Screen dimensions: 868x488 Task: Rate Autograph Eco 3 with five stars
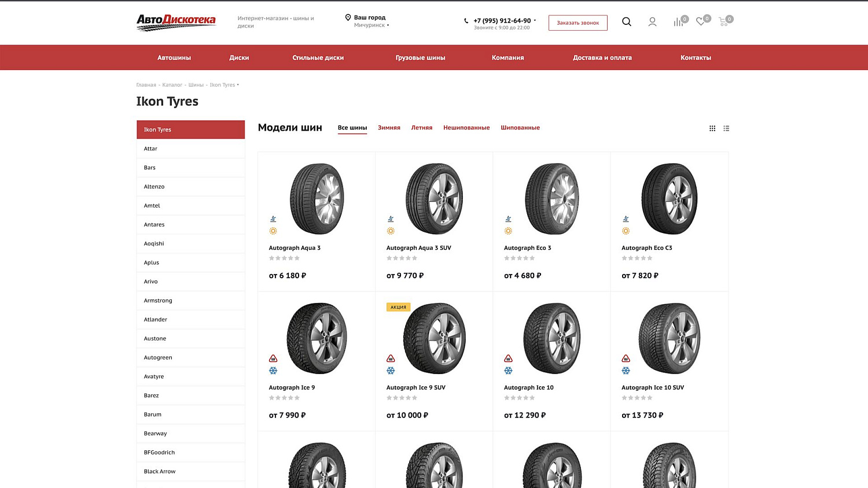(532, 258)
